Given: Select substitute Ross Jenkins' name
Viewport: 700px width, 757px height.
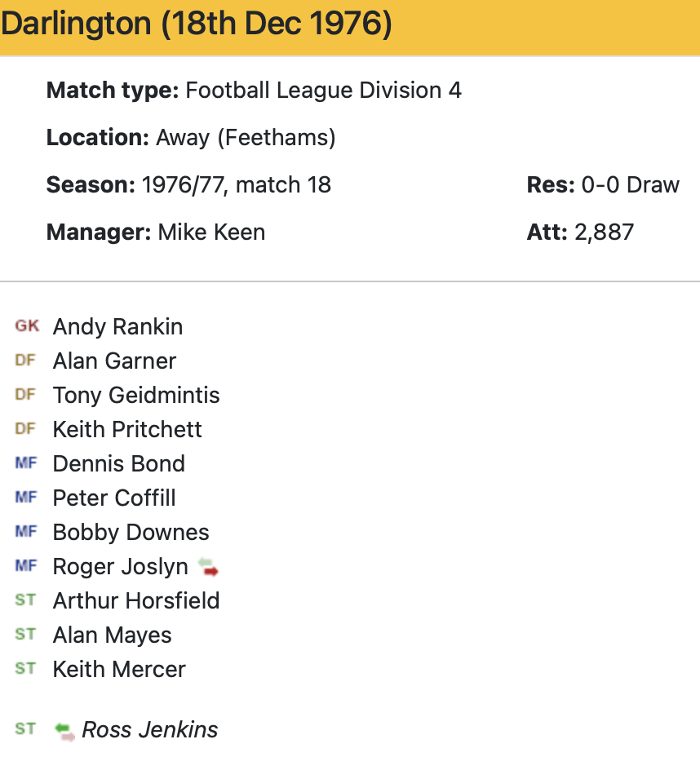Looking at the screenshot, I should 150,729.
